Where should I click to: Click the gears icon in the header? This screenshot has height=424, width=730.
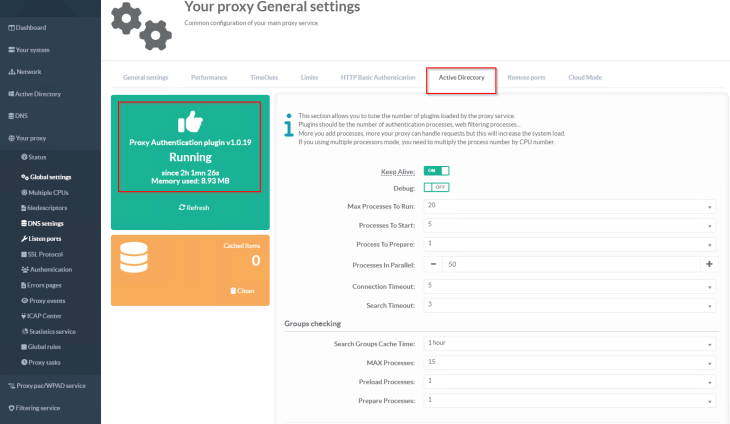[x=139, y=25]
